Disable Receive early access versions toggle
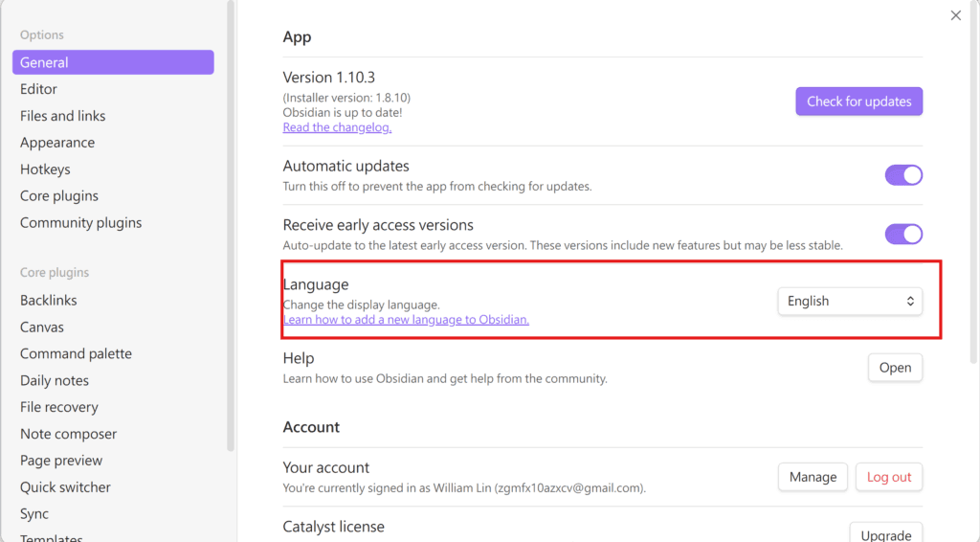The height and width of the screenshot is (542, 980). (x=903, y=234)
